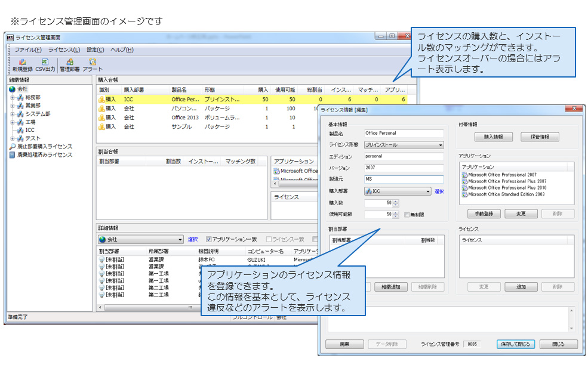Toggle the ライセンス一致 checkbox

[269, 239]
